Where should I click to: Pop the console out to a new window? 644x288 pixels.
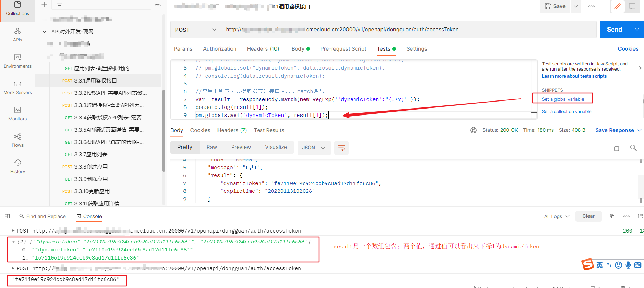640,216
